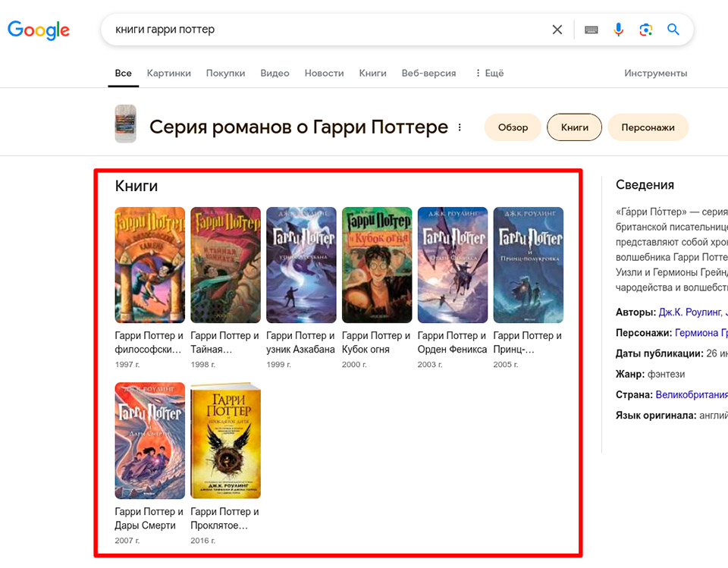Screen dimensions: 728x568
Task: Open country link 'Великобритания'
Action: click(x=692, y=395)
